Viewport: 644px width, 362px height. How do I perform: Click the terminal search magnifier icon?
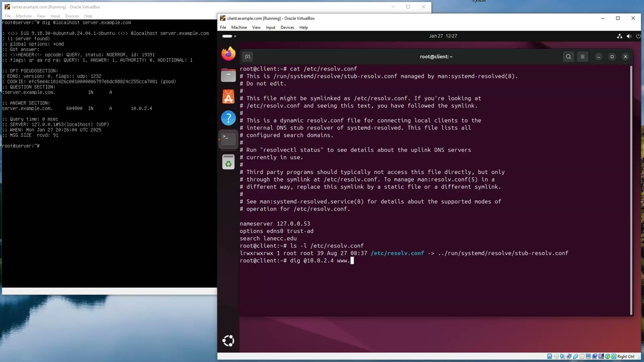(569, 57)
